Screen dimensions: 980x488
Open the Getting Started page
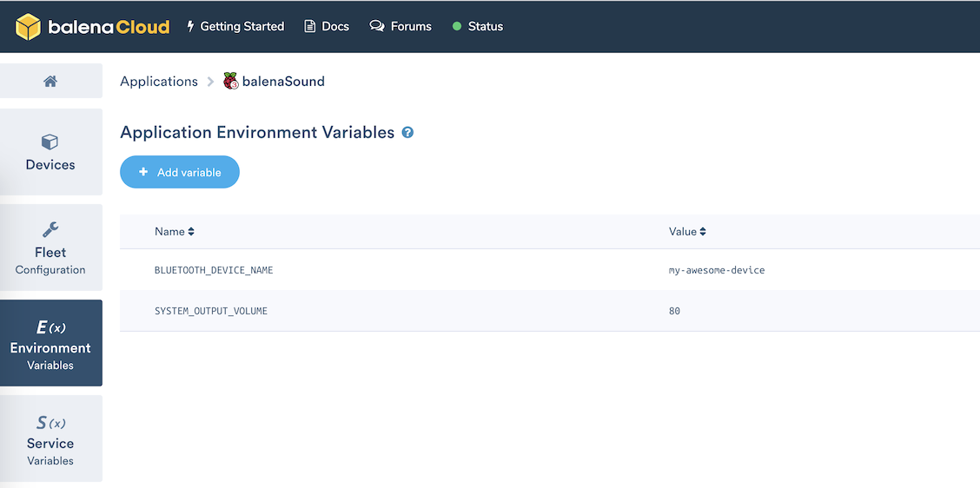point(235,26)
